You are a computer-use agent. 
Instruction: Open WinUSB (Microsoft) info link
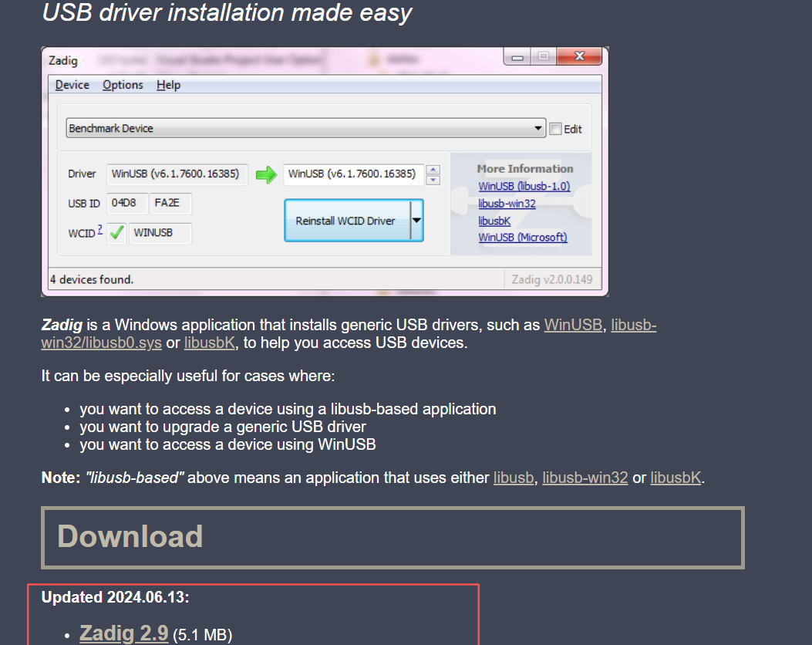pos(523,238)
